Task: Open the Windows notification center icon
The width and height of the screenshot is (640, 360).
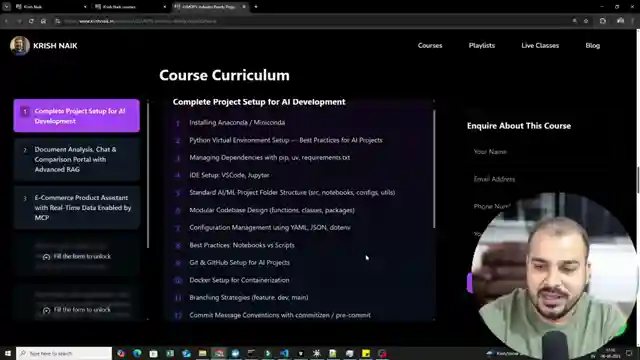Action: coord(629,353)
